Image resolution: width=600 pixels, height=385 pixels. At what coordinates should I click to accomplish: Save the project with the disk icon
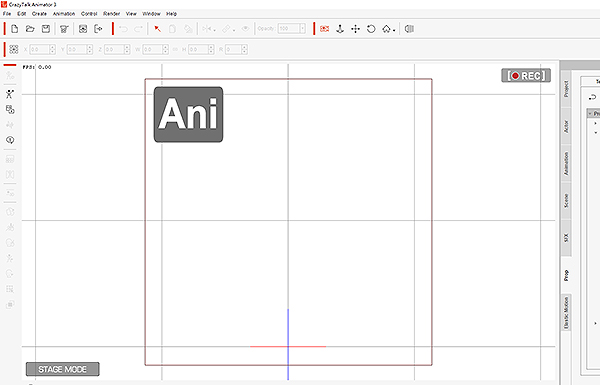46,29
